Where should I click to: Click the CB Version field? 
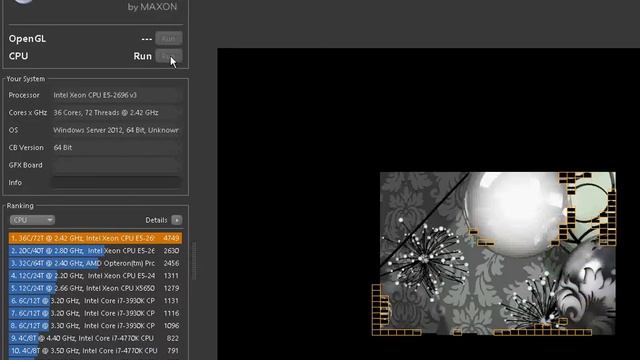pyautogui.click(x=116, y=148)
